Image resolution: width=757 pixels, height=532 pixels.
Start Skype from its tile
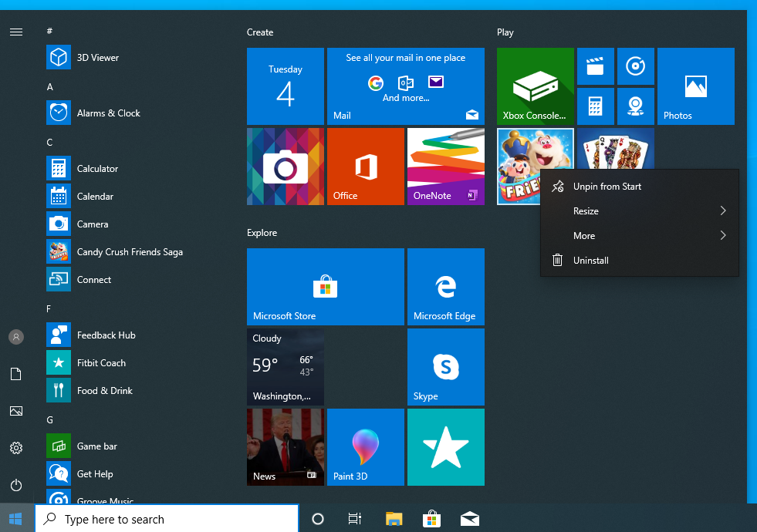445,366
